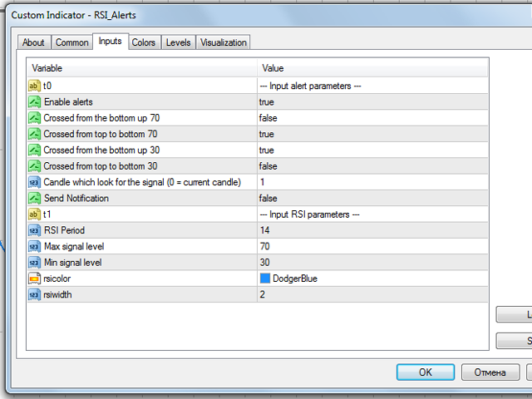Click the icon beside Max signal level
532x399 pixels.
click(x=34, y=246)
